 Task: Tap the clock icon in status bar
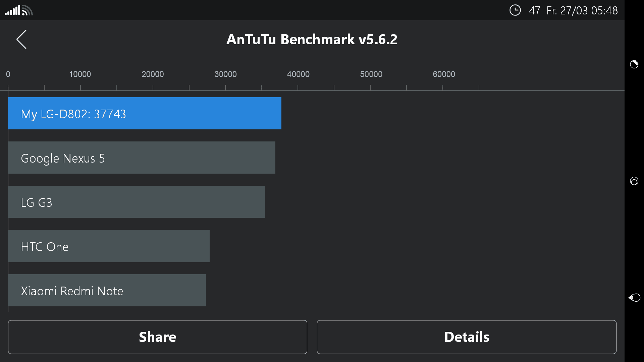515,10
